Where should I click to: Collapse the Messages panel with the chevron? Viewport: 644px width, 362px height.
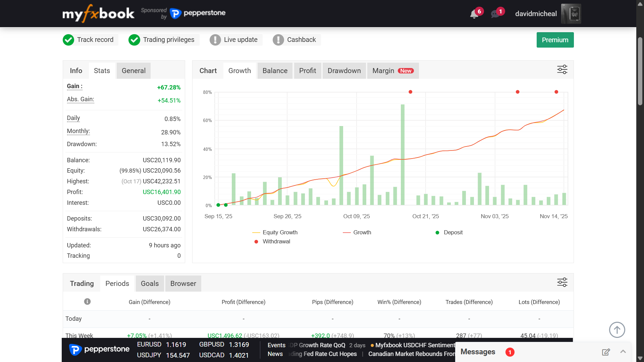[x=623, y=352]
